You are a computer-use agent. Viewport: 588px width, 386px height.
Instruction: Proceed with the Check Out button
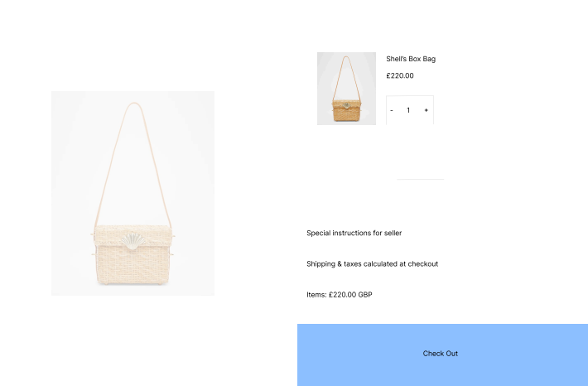[442, 355]
